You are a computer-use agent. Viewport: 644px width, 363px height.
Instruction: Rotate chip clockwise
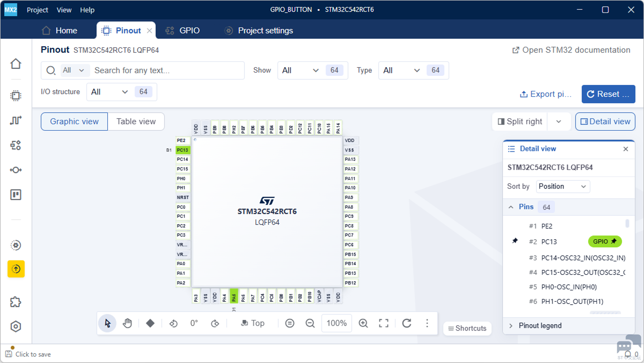(215, 323)
